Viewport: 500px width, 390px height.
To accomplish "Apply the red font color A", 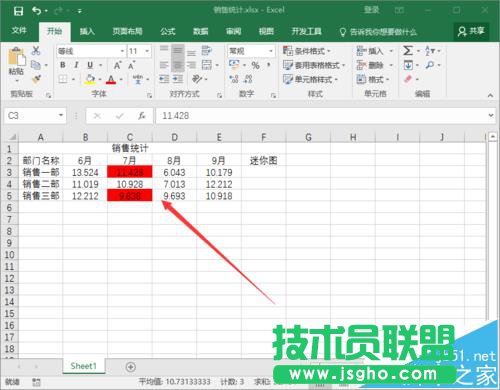I will pyautogui.click(x=111, y=80).
